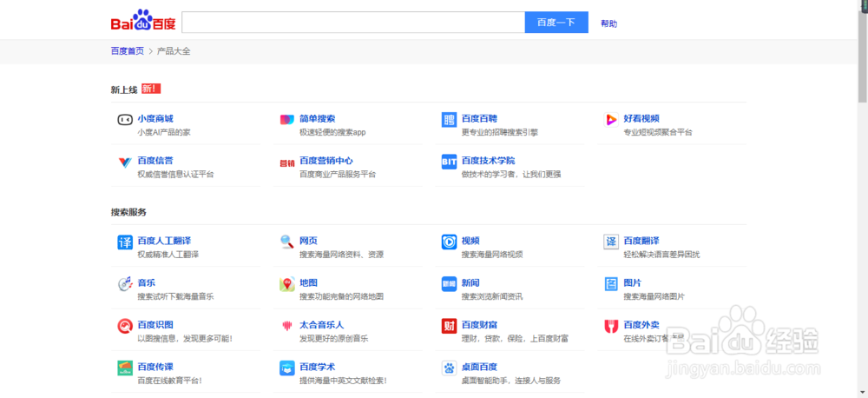Click the 好看视频 play icon
The image size is (868, 398).
[611, 119]
